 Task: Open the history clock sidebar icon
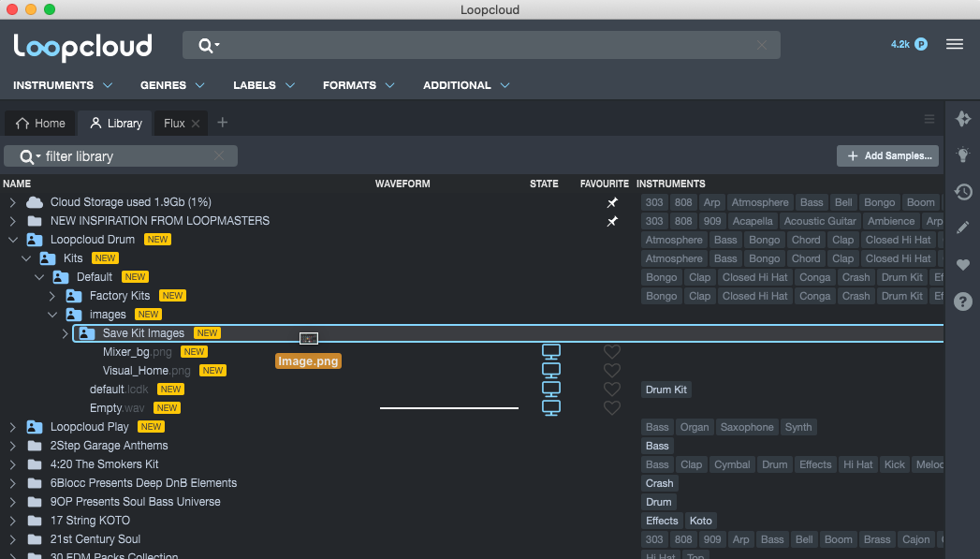pos(963,191)
